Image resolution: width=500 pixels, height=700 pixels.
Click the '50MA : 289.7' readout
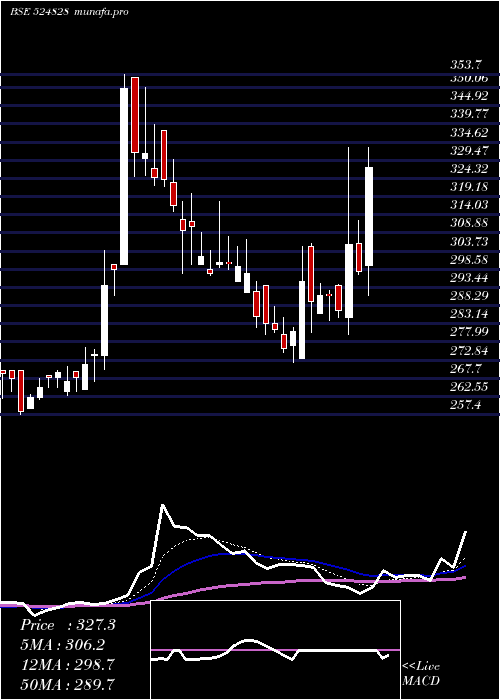[68, 684]
